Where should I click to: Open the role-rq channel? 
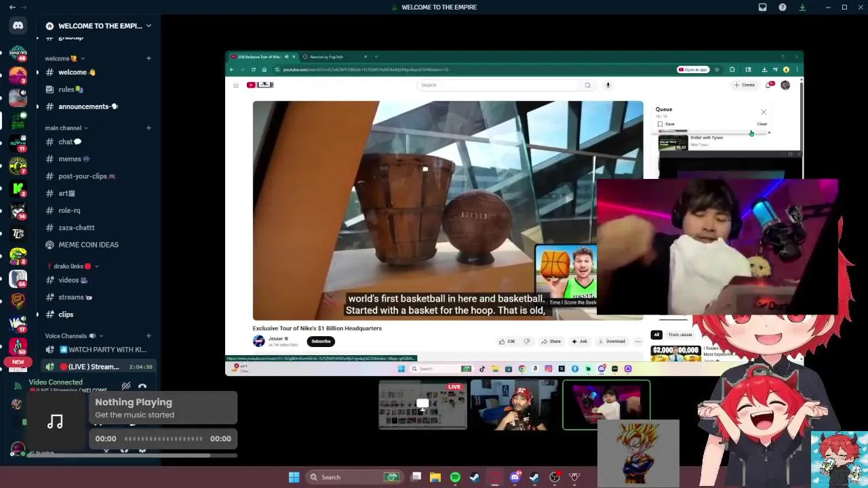(98, 211)
